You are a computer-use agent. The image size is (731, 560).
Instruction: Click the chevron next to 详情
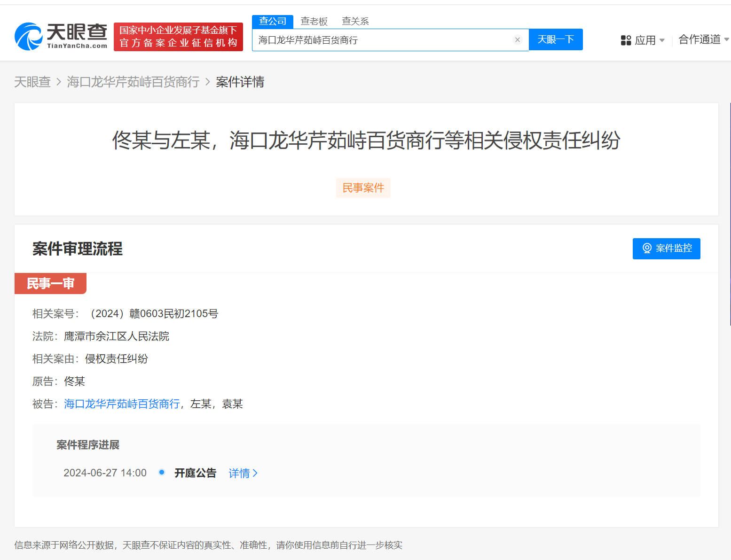(x=255, y=473)
